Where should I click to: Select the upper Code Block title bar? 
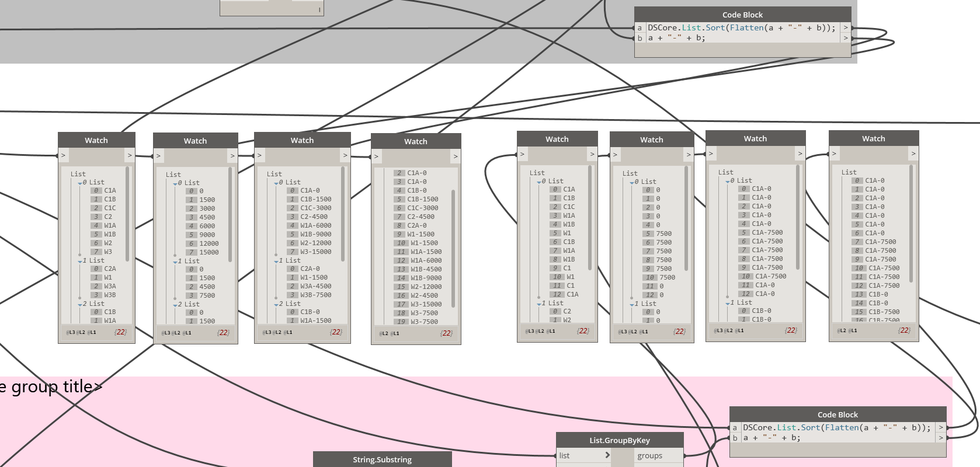[x=742, y=15]
